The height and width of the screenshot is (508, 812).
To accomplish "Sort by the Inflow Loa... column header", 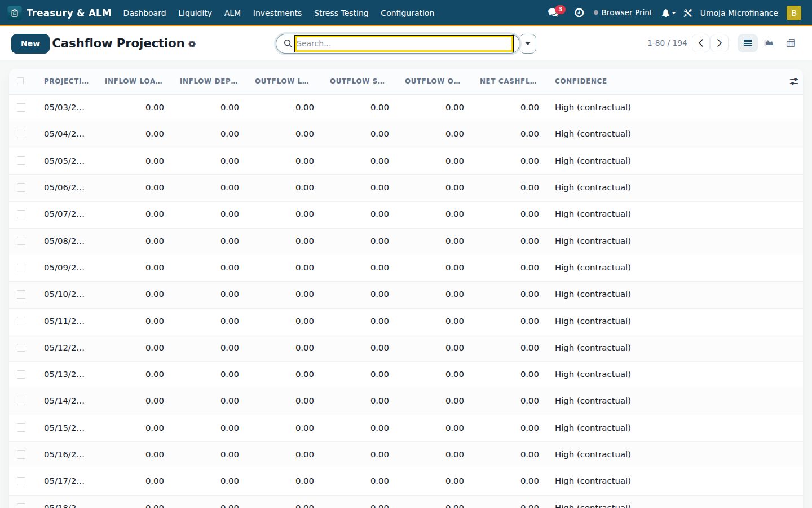I will (134, 81).
